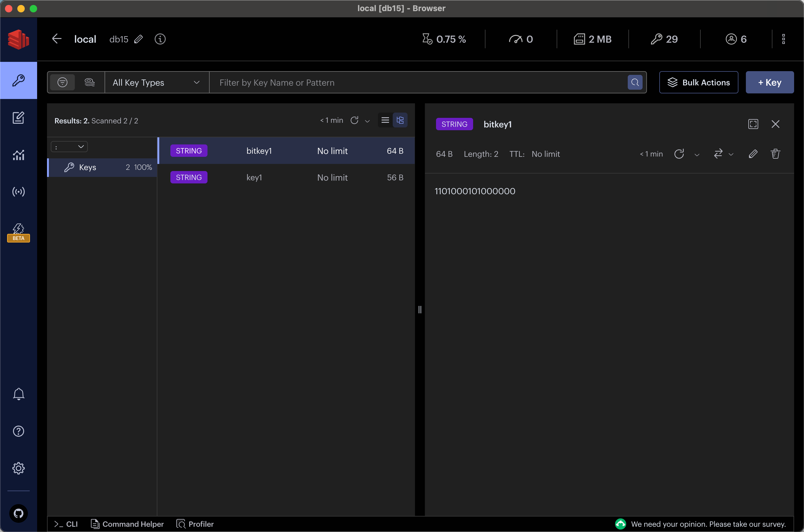This screenshot has height=532, width=804.
Task: Select the search by values mode toggle
Action: [90, 83]
